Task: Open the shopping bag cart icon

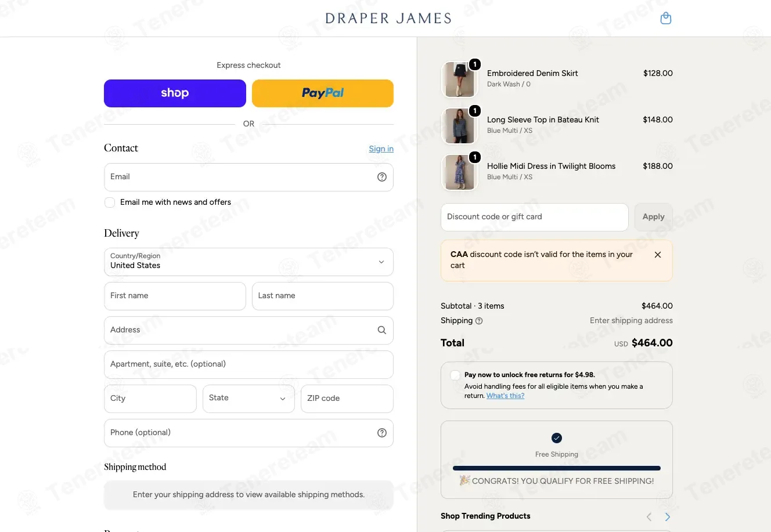Action: point(666,18)
